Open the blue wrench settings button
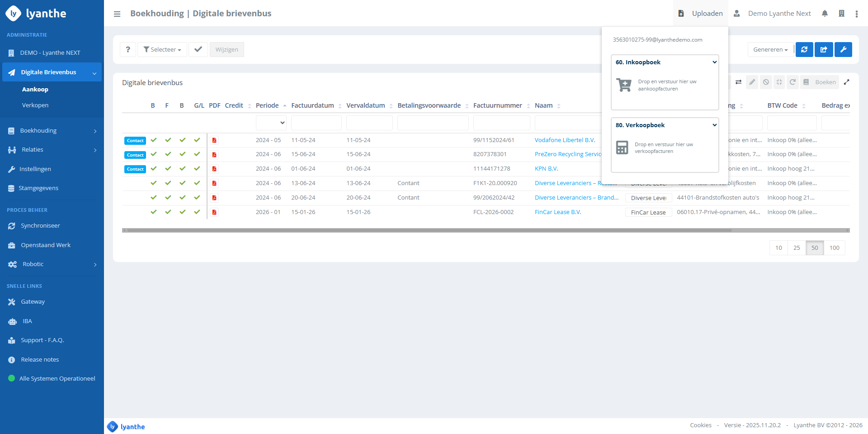 843,50
